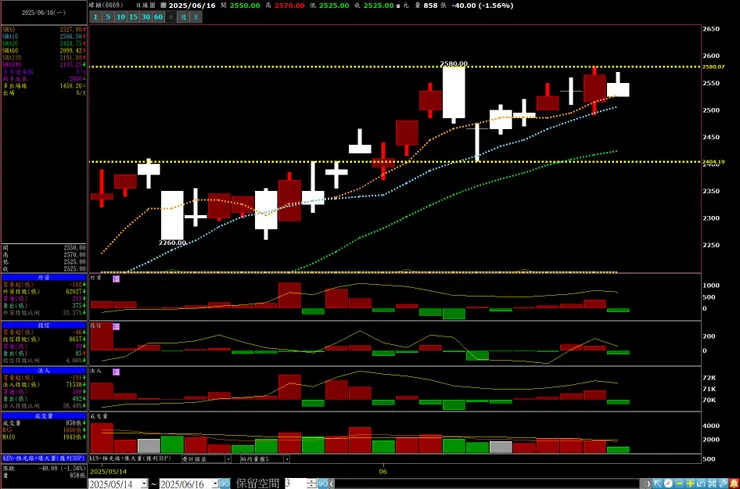The image size is (740, 489).
Task: Select the arrow pointer tool icon
Action: 657,483
